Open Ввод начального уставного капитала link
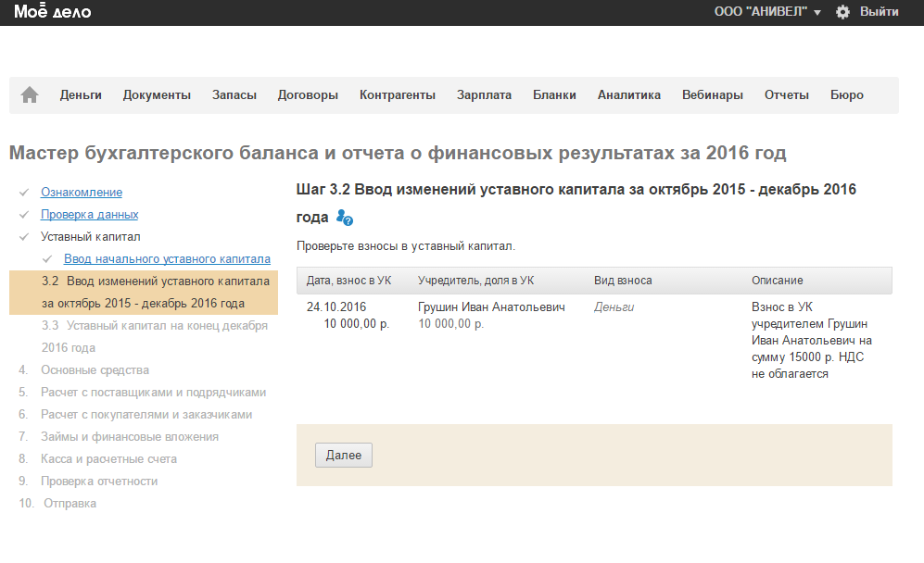The width and height of the screenshot is (924, 563). point(167,259)
